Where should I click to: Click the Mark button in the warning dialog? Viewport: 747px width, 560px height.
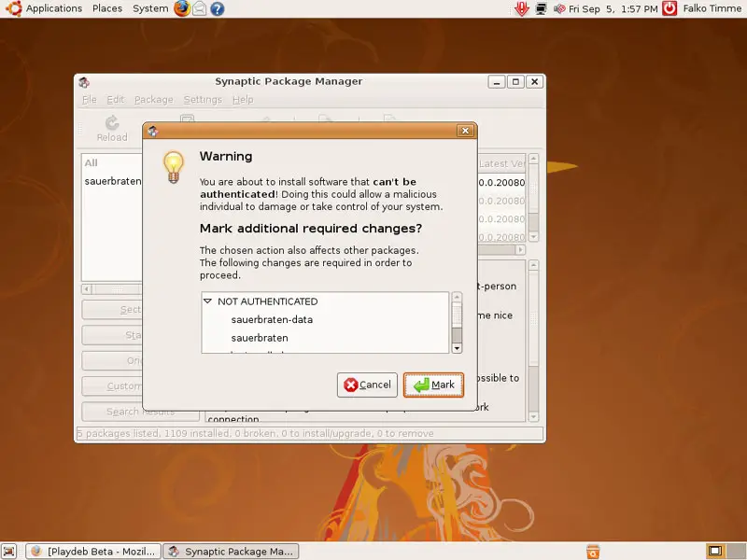click(433, 385)
